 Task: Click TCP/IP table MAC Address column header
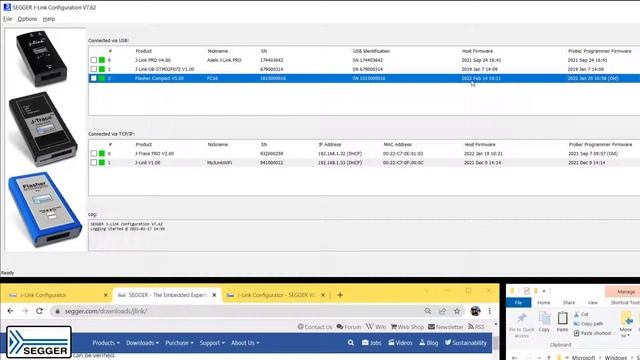(x=398, y=144)
